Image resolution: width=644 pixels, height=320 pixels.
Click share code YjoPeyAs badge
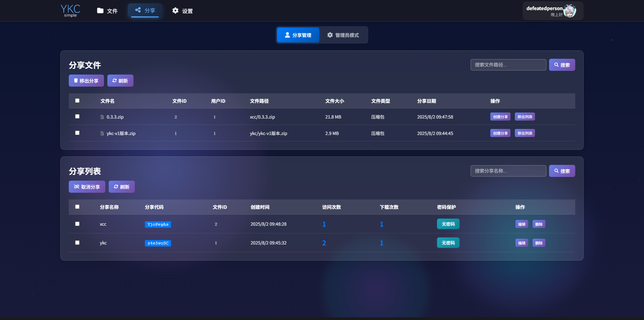[x=158, y=224]
